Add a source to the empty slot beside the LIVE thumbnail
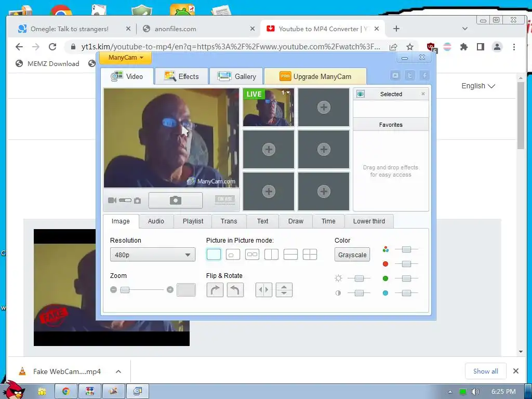 pyautogui.click(x=324, y=108)
